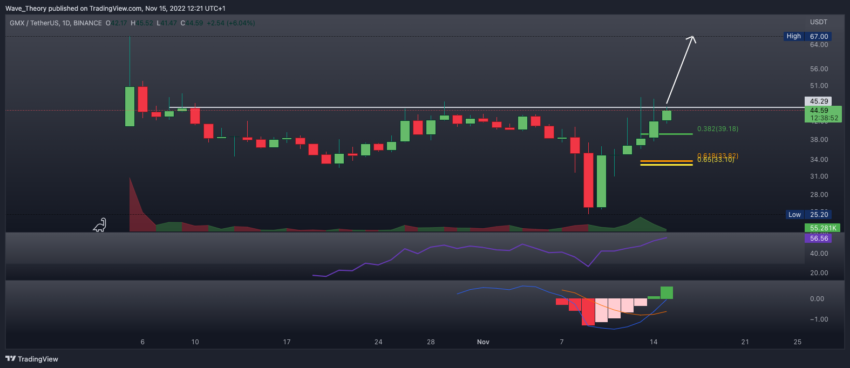Click the white upward arrow drawing
The height and width of the screenshot is (368, 850).
pyautogui.click(x=681, y=69)
